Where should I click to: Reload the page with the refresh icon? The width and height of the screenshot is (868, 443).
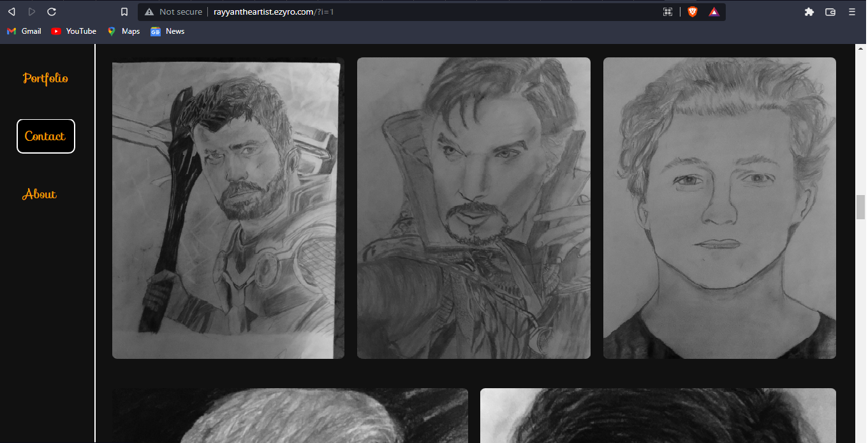(52, 11)
